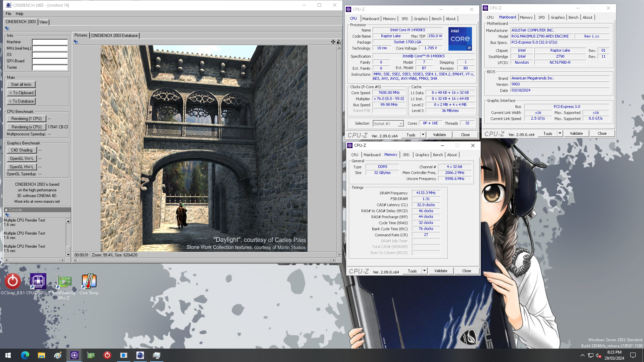Click the network icon in the system tray
644x362 pixels.
[x=590, y=355]
